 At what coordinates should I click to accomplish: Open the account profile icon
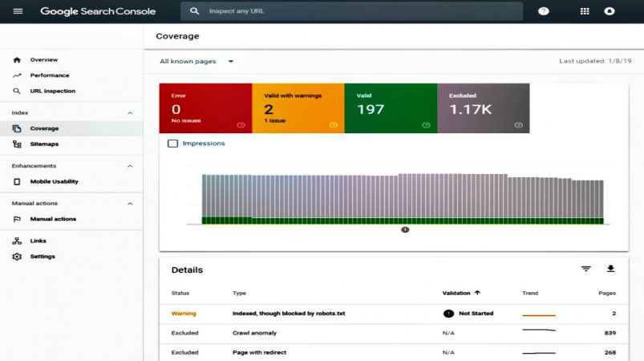pyautogui.click(x=610, y=11)
